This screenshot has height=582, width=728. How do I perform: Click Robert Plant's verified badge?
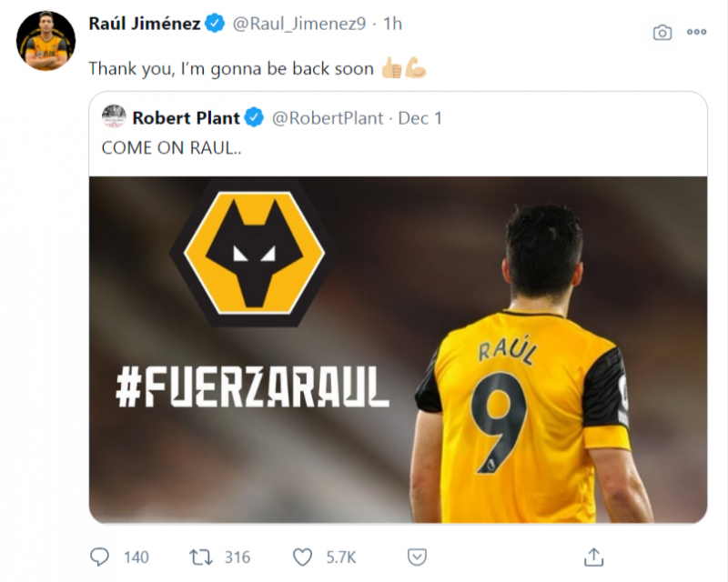[254, 117]
